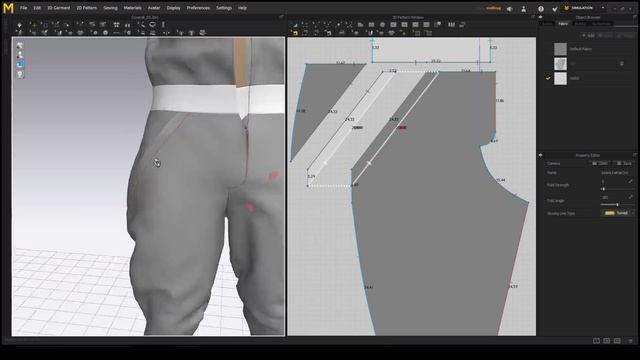Screen dimensions: 640x360
Task: Click the grid-like arrangement points icon in 3D toolbar
Action: click(116, 25)
